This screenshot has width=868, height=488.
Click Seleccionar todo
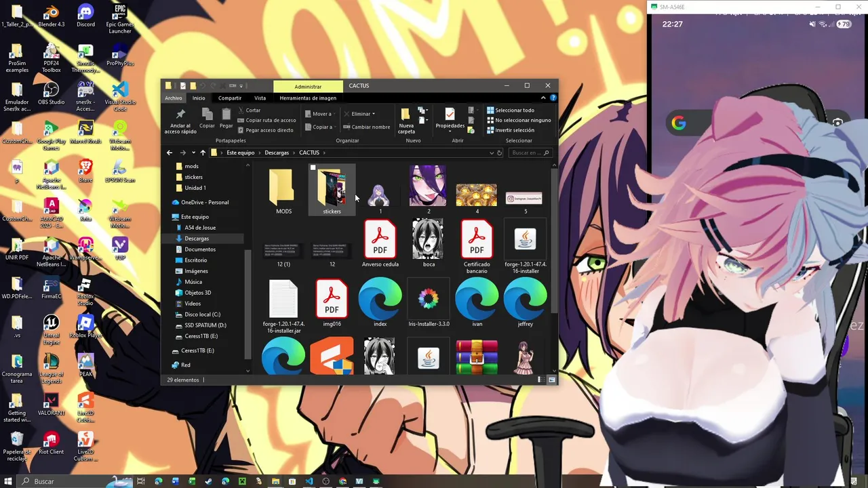pos(509,110)
